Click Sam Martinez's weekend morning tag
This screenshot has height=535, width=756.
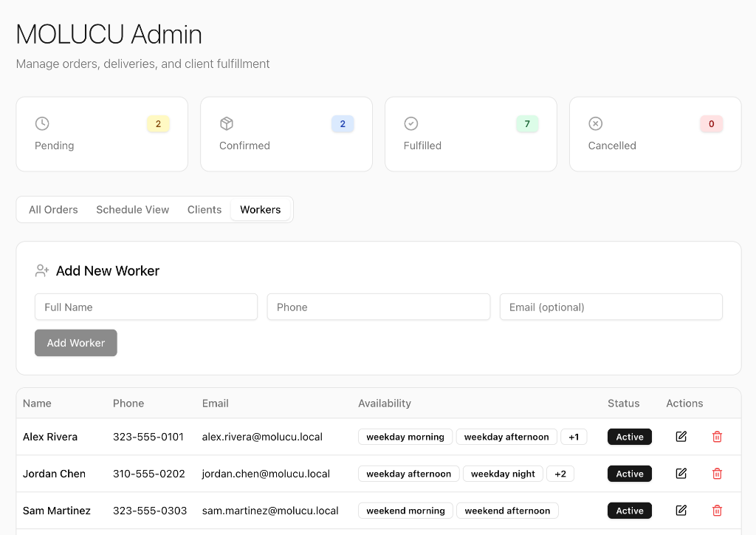405,511
